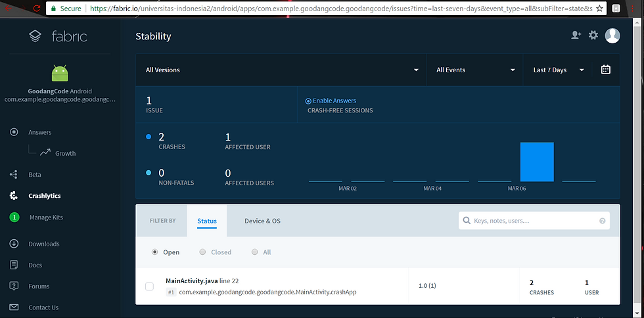Reload the page in the browser
The height and width of the screenshot is (318, 644).
[37, 9]
